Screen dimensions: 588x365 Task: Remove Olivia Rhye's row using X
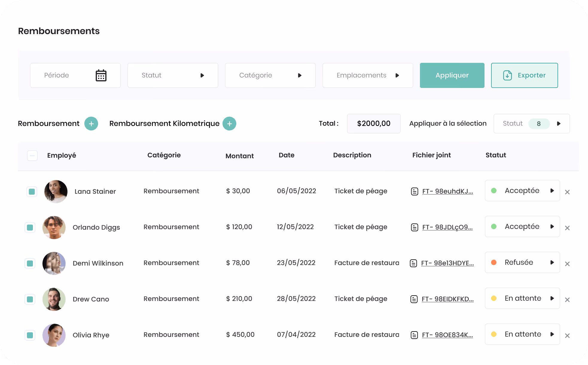pos(567,336)
